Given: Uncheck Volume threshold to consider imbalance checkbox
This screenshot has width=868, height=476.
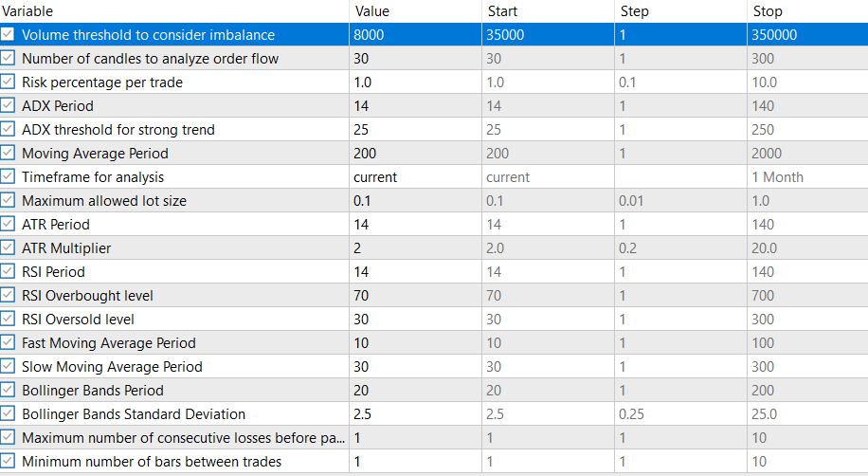Looking at the screenshot, I should pos(8,34).
